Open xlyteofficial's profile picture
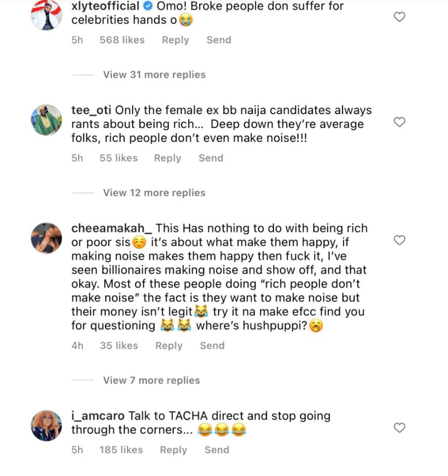The image size is (448, 476). point(46,15)
